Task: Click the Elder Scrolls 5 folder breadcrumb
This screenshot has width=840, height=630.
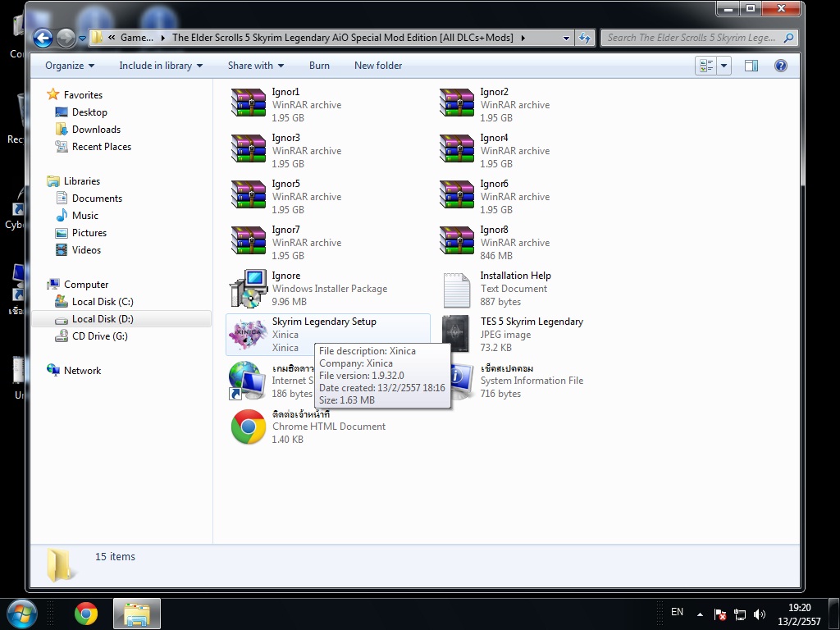Action: point(342,38)
